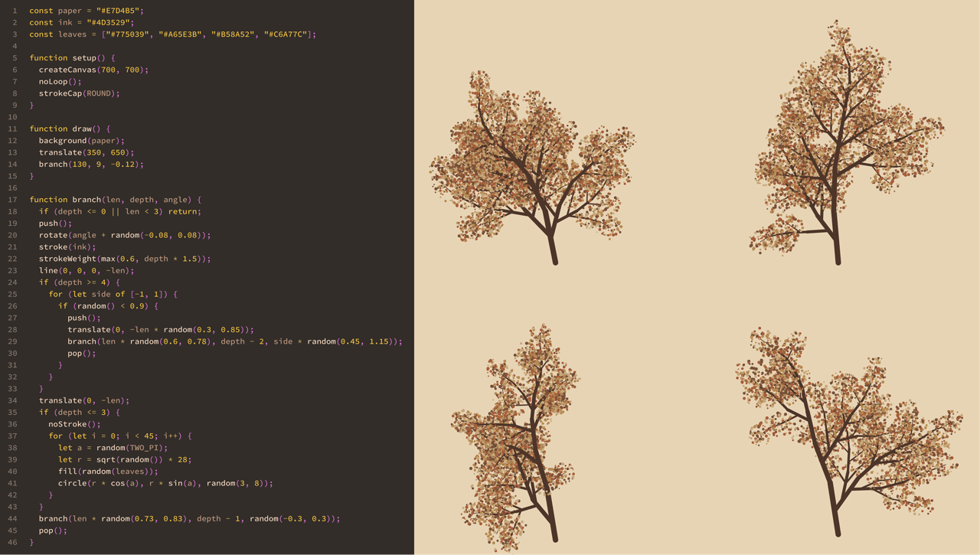Click the 'translate(0, -len);' line
This screenshot has width=980, height=555.
click(84, 400)
